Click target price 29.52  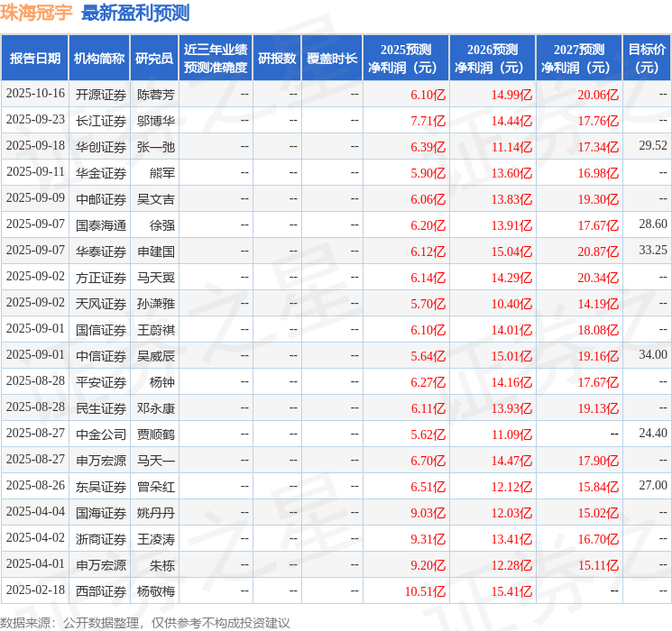pyautogui.click(x=653, y=146)
